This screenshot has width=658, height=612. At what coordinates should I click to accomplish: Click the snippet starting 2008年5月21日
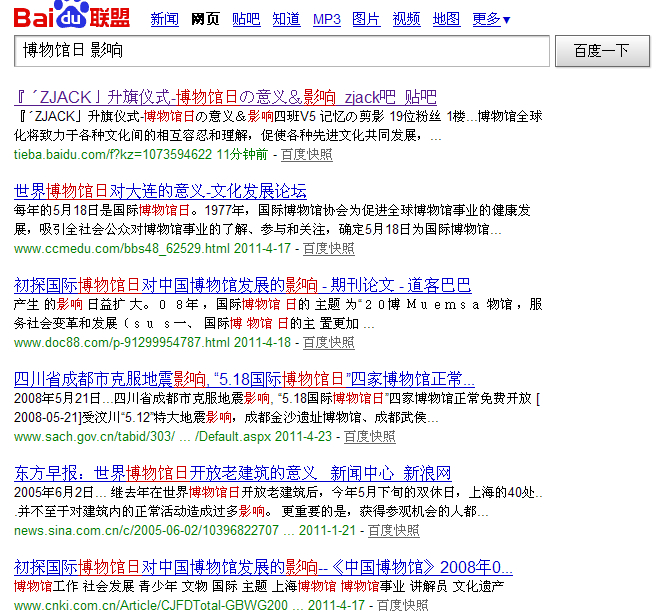(277, 408)
